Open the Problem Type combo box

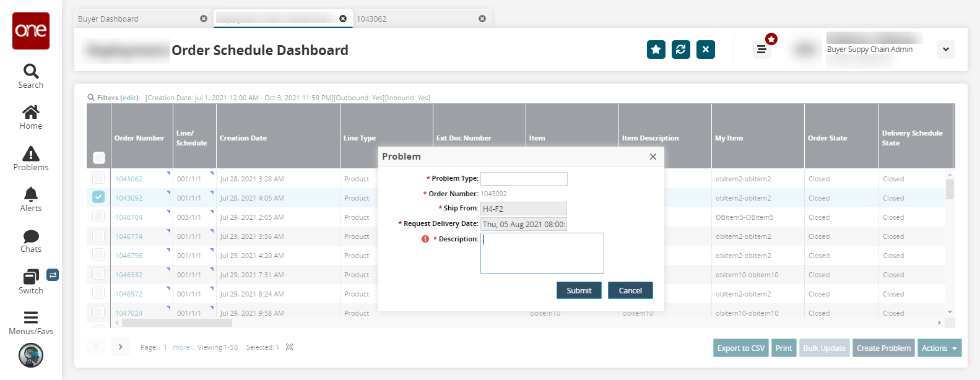coord(524,179)
